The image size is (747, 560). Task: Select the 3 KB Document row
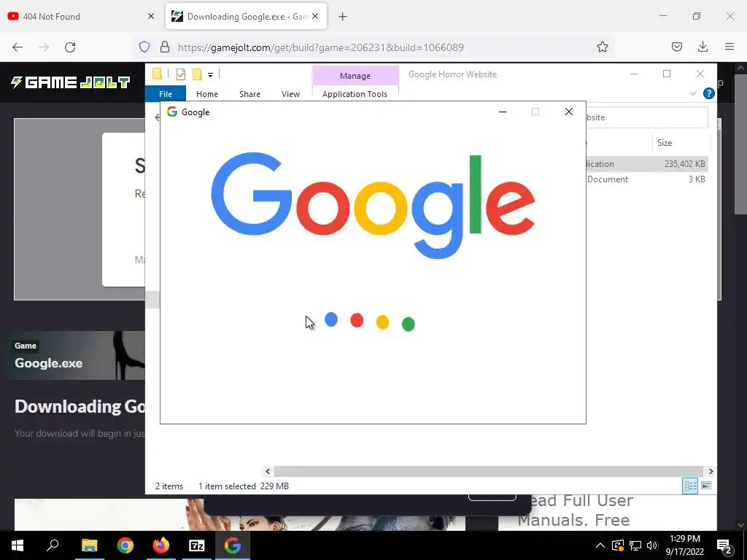(647, 179)
